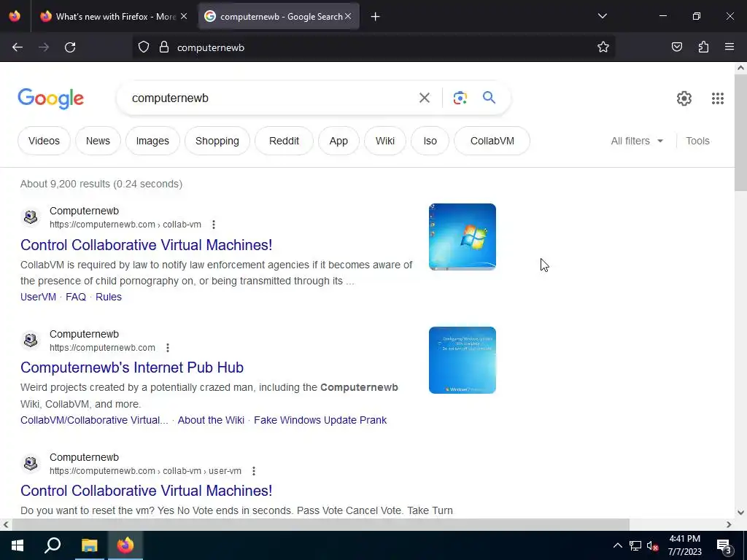Viewport: 747px width, 560px height.
Task: Click the horizontal scrollbar right arrow
Action: click(x=729, y=524)
